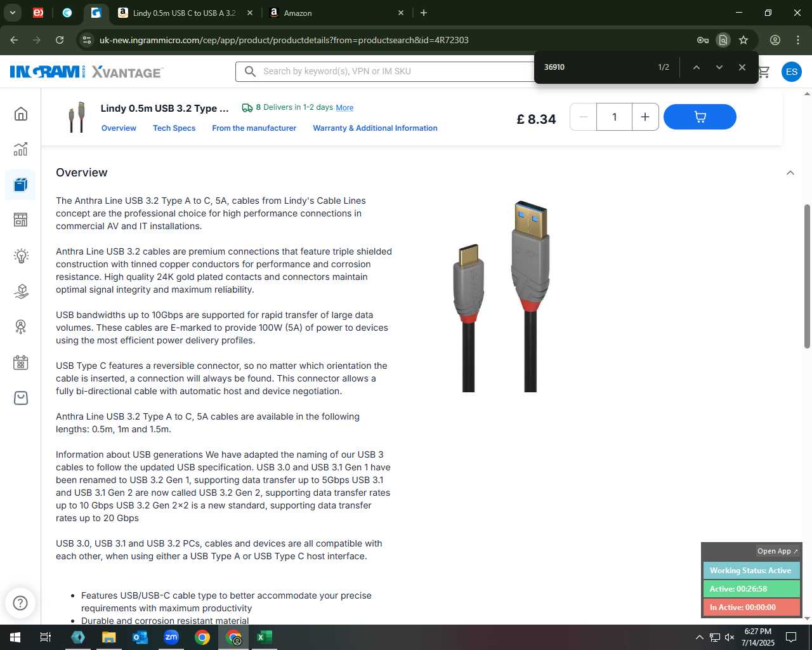Viewport: 812px width, 650px height.
Task: Jump to Warranty & Additional Information tab
Action: (375, 128)
